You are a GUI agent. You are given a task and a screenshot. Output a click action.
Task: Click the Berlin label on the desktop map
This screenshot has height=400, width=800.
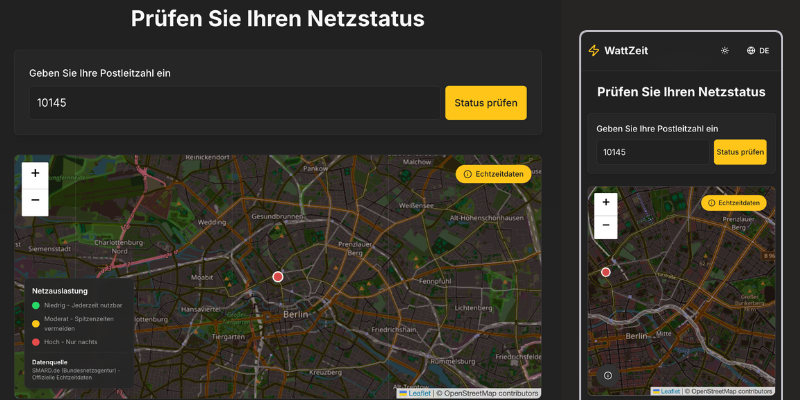tap(296, 314)
